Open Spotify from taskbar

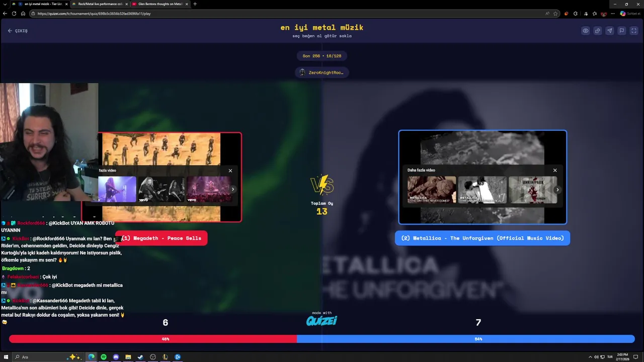tap(104, 357)
